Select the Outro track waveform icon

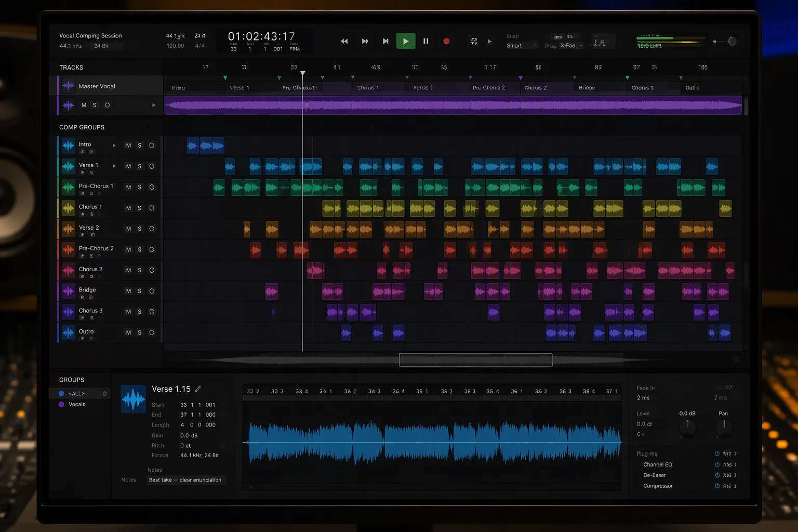tap(68, 332)
